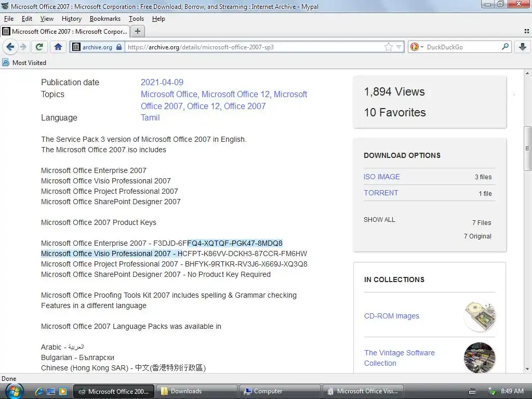Open the List all tabs button

pos(527,31)
